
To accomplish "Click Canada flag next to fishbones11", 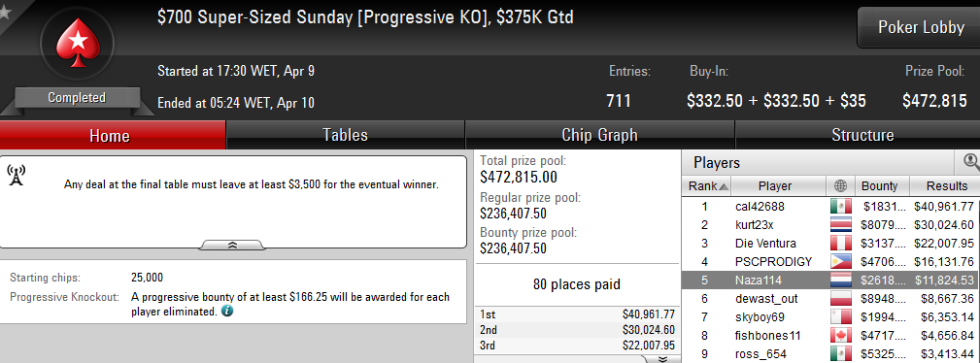I will [841, 336].
